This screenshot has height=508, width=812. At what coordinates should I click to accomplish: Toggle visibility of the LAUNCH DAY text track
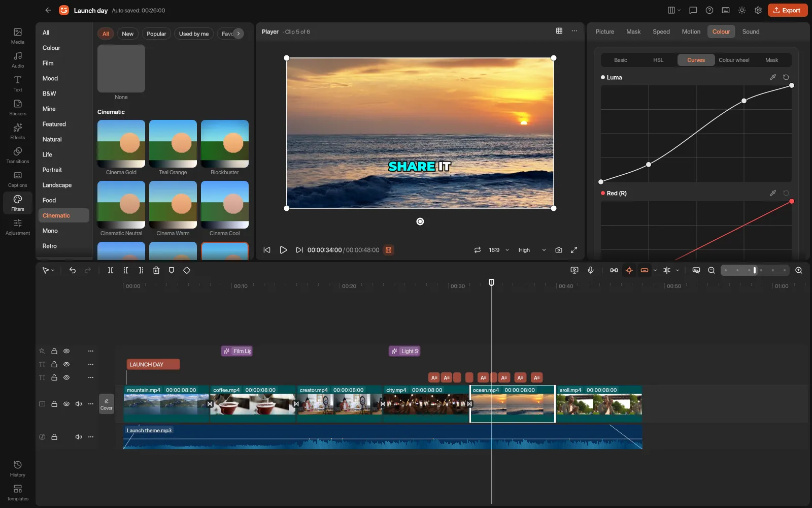tap(66, 364)
